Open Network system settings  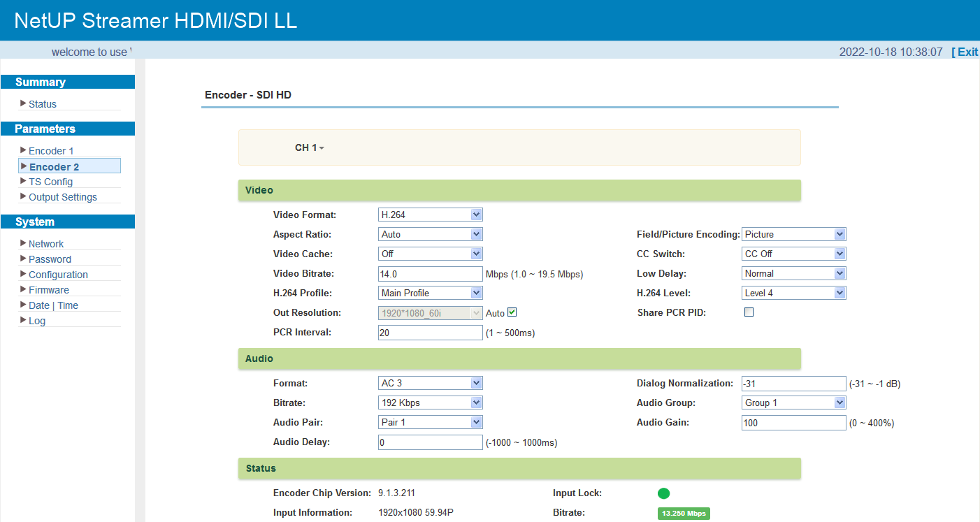46,244
